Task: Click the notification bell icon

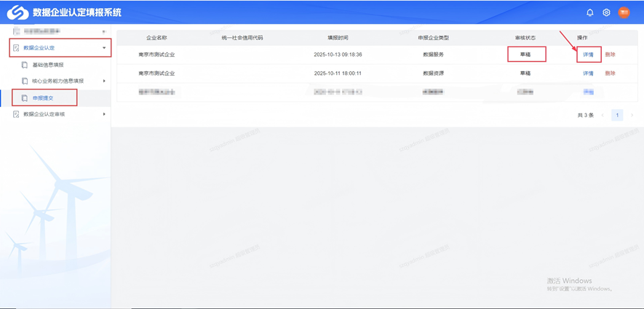Action: tap(590, 12)
